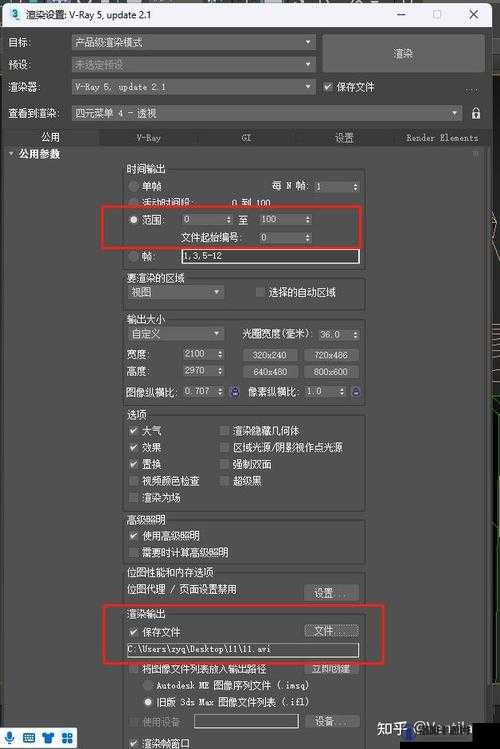
Task: Enable the 选择的自动区域 checkbox
Action: pos(260,292)
